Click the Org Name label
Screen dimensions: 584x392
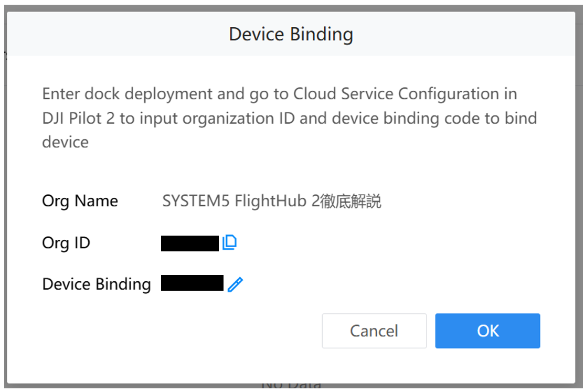pyautogui.click(x=80, y=201)
